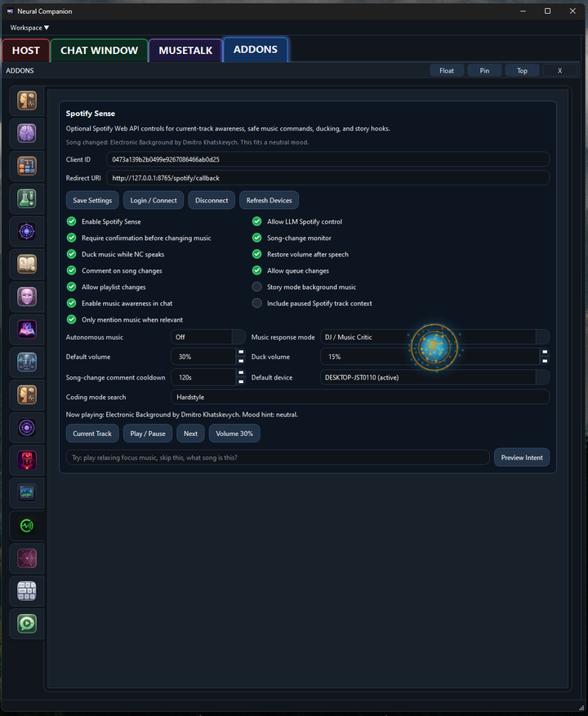Image resolution: width=588 pixels, height=716 pixels.
Task: Decrease Default volume with down arrow
Action: 241,361
